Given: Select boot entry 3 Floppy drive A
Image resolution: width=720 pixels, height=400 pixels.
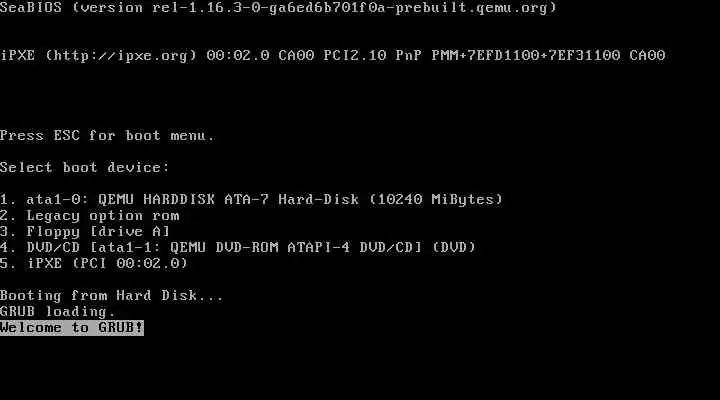Looking at the screenshot, I should [85, 231].
